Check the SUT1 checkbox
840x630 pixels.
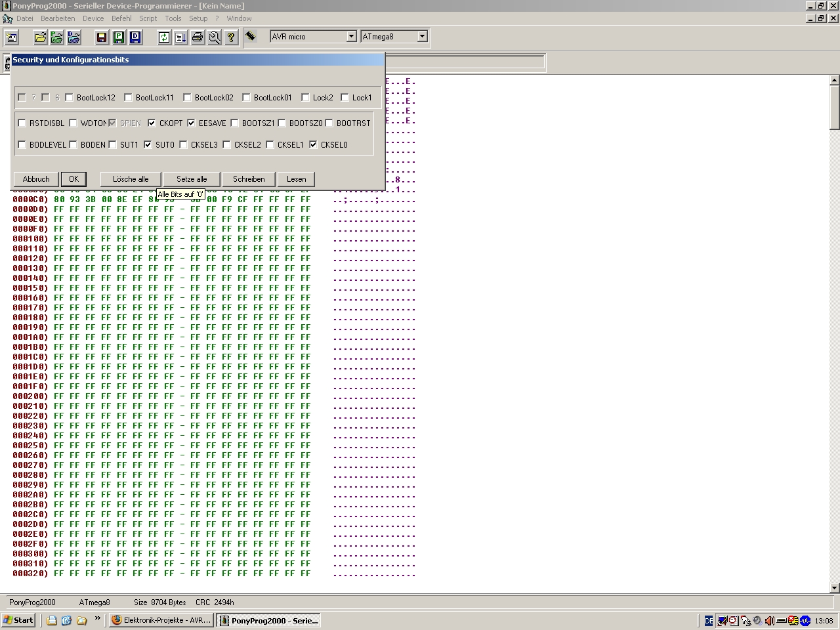[112, 144]
